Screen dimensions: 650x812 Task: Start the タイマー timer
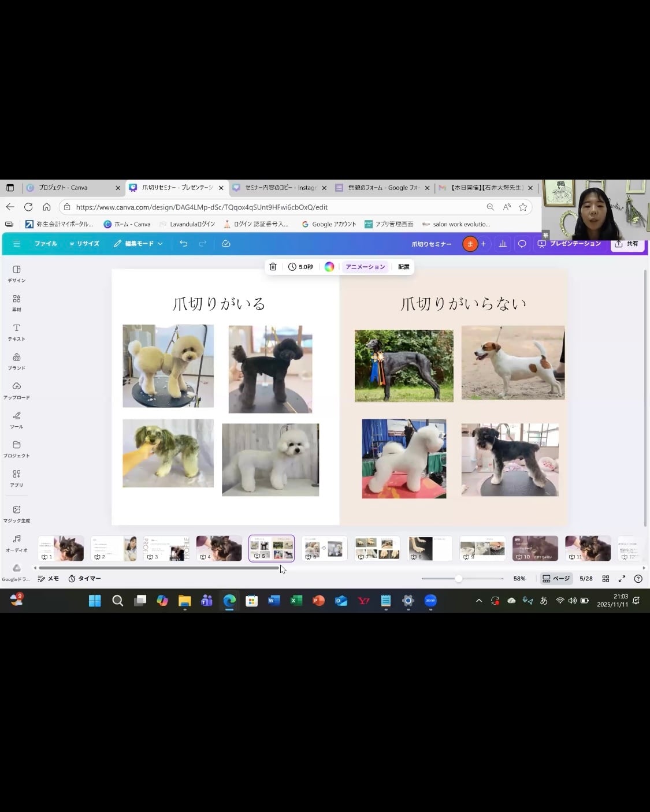(84, 578)
